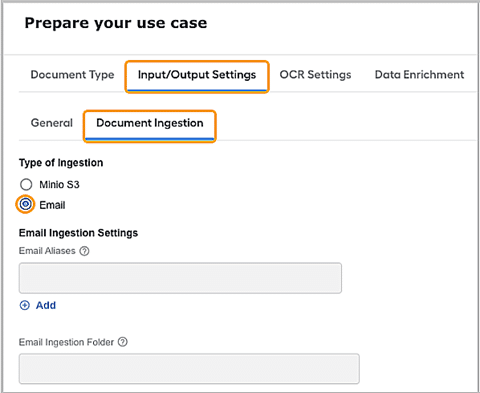480x393 pixels.
Task: Open the OCR Settings tab
Action: (315, 75)
